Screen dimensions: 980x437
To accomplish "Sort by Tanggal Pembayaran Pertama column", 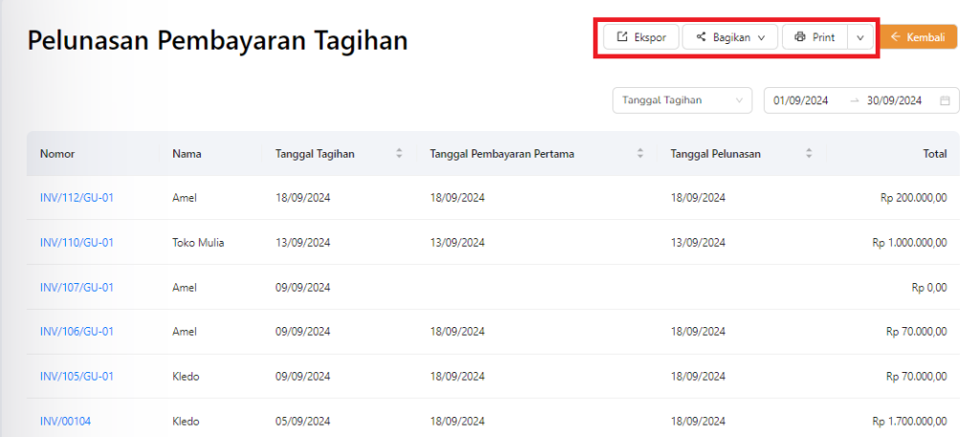I will [640, 154].
